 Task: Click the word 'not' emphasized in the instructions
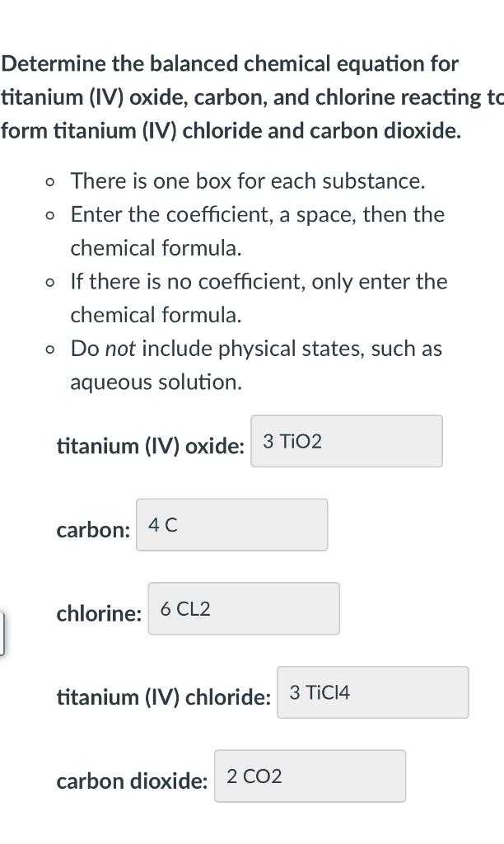tap(119, 349)
